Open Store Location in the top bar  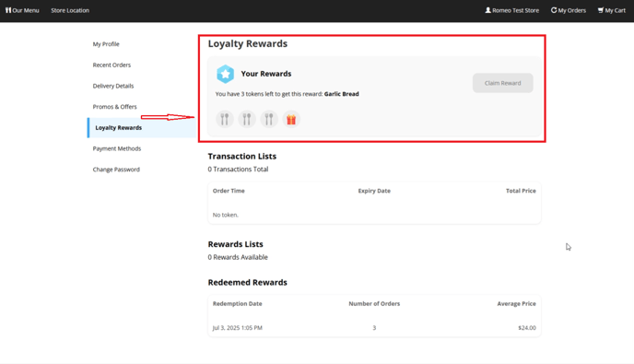[x=70, y=10]
